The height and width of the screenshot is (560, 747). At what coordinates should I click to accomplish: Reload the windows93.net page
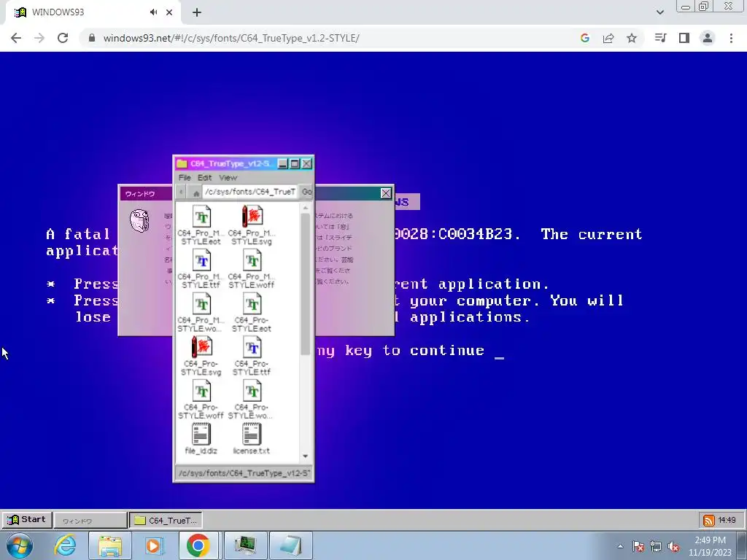click(x=63, y=38)
